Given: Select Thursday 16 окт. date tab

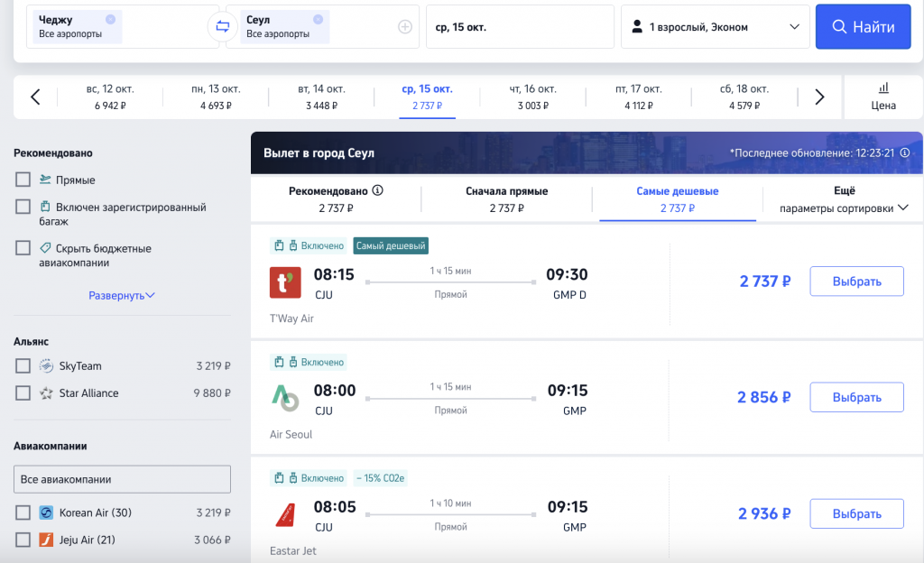Looking at the screenshot, I should click(x=532, y=97).
